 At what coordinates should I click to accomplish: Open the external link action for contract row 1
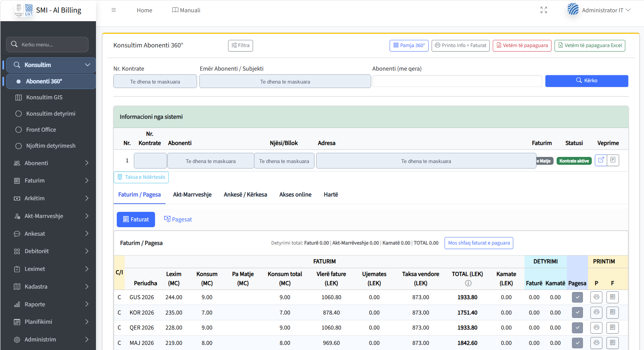(x=601, y=160)
